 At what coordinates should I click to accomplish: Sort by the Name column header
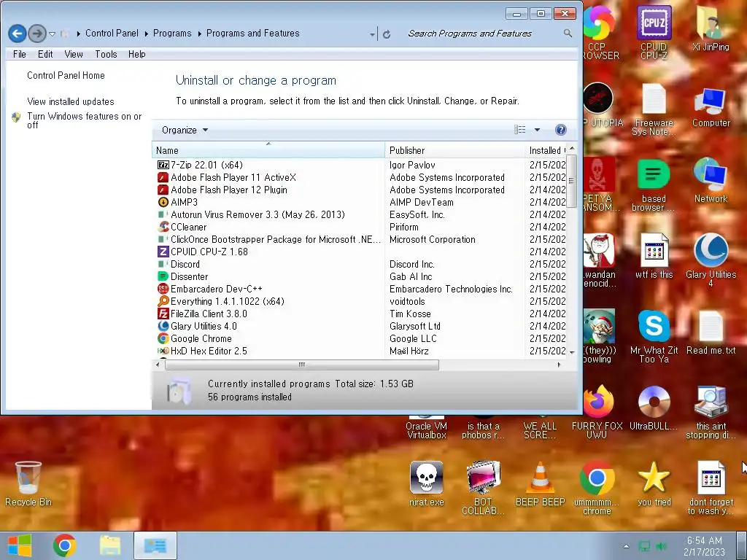pos(268,150)
